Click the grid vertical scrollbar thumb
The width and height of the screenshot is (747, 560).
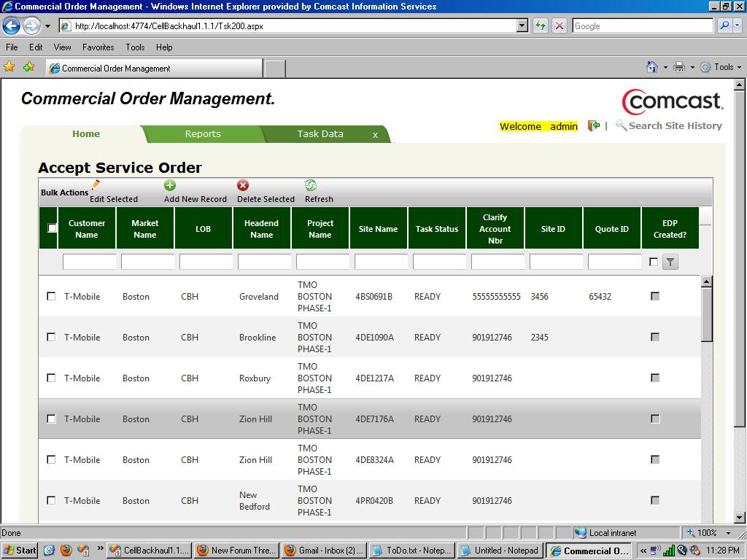coord(707,314)
